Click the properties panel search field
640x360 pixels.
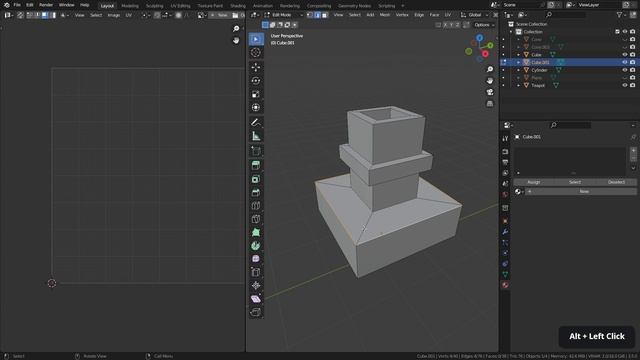point(570,125)
